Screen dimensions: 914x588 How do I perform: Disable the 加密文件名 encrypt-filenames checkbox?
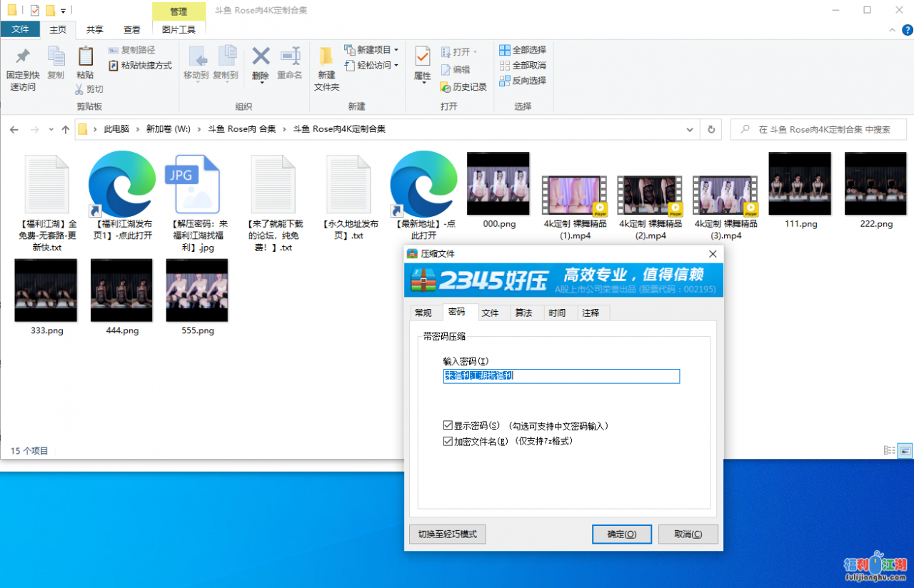tap(448, 440)
